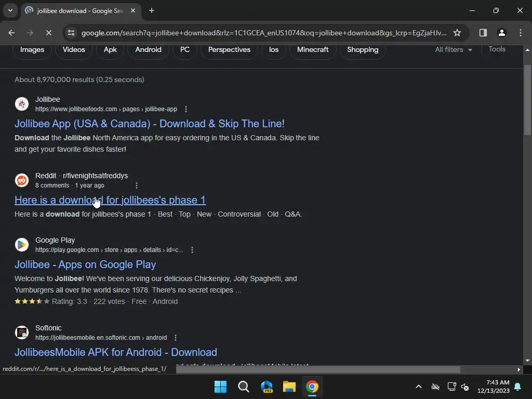Click the vertical scrollbar thumb
This screenshot has width=532, height=399.
(527, 100)
